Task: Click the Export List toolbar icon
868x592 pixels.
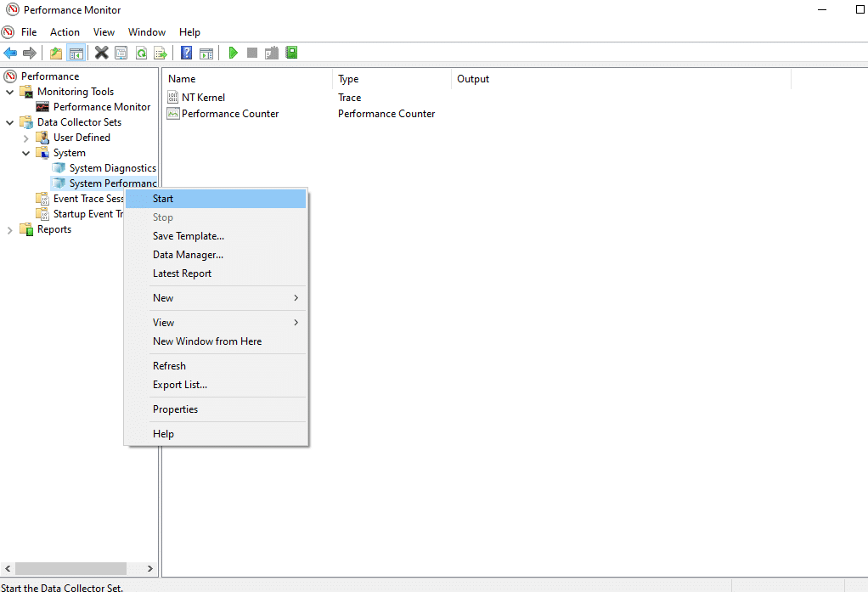Action: click(161, 53)
